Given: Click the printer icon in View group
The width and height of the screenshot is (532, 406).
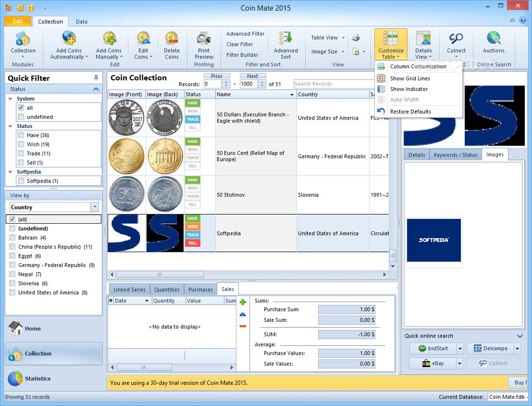Looking at the screenshot, I should click(x=356, y=38).
